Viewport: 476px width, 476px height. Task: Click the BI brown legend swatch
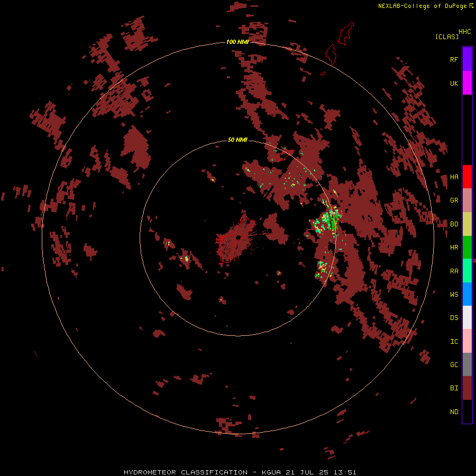[467, 388]
